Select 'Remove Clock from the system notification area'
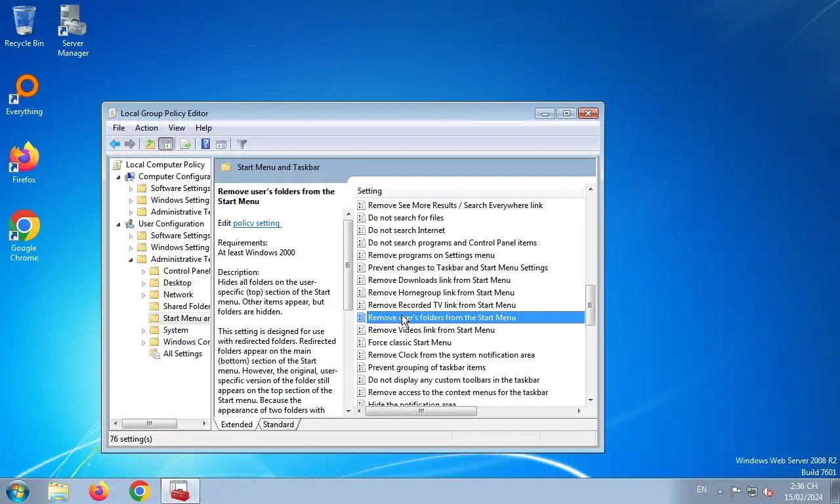The width and height of the screenshot is (840, 504). [x=451, y=355]
